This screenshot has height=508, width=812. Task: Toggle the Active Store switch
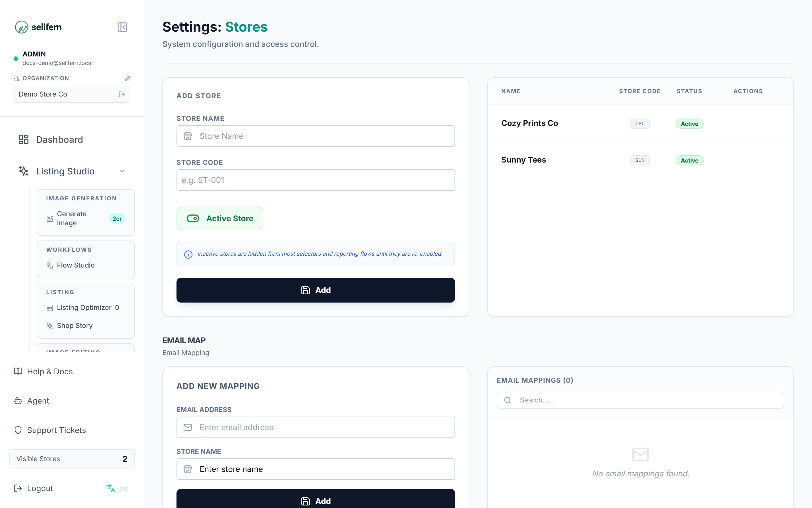tap(220, 218)
